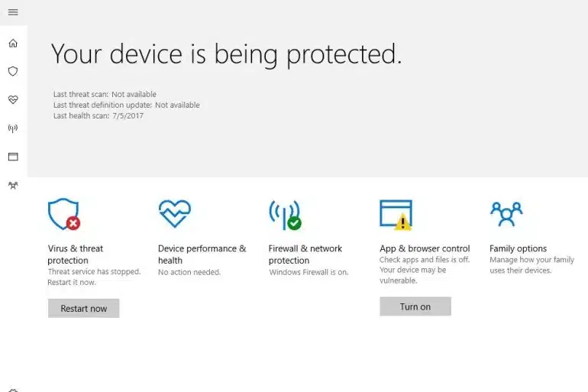Viewport: 588px width, 392px height.
Task: Open sidebar family options people icon
Action: pos(13,186)
